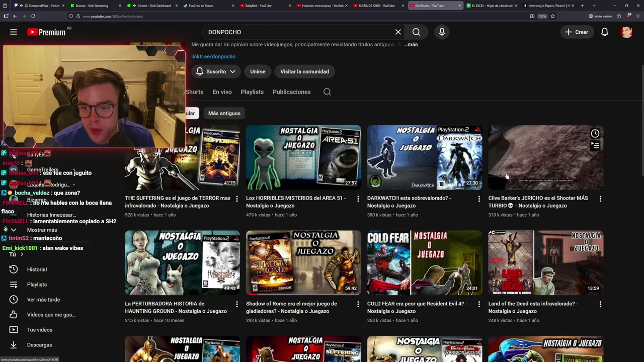Open YouTube notifications bell
Viewport: 644px width, 362px height.
click(605, 32)
